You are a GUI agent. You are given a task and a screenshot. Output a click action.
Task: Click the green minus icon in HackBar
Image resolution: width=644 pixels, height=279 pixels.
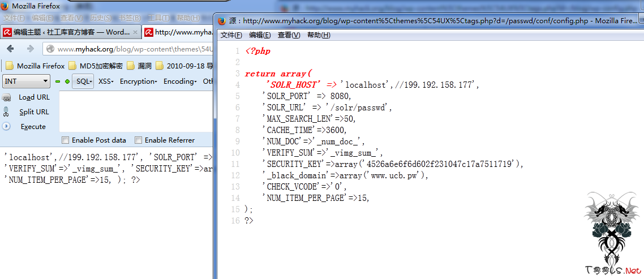coord(58,81)
